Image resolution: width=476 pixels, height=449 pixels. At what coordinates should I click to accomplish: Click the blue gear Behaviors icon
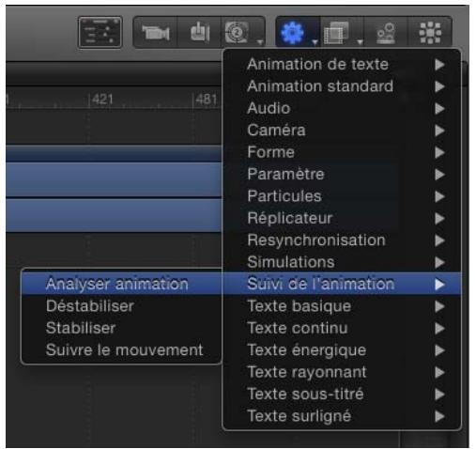coord(293,32)
